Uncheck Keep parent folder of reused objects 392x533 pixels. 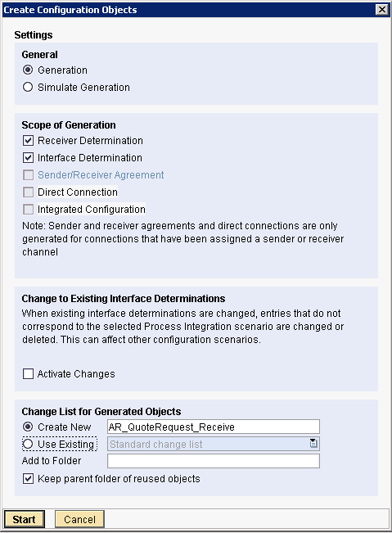point(28,479)
